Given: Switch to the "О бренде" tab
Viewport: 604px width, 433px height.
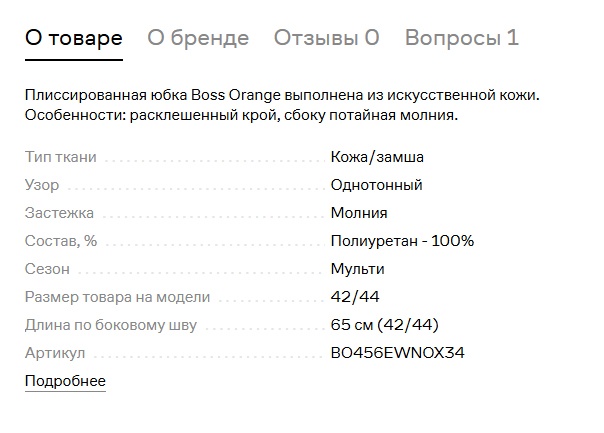Looking at the screenshot, I should coord(198,39).
